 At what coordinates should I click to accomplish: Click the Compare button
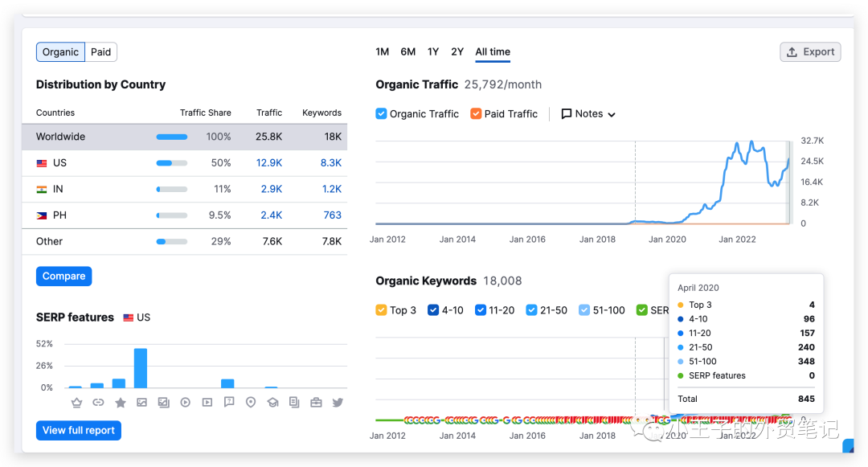(64, 277)
